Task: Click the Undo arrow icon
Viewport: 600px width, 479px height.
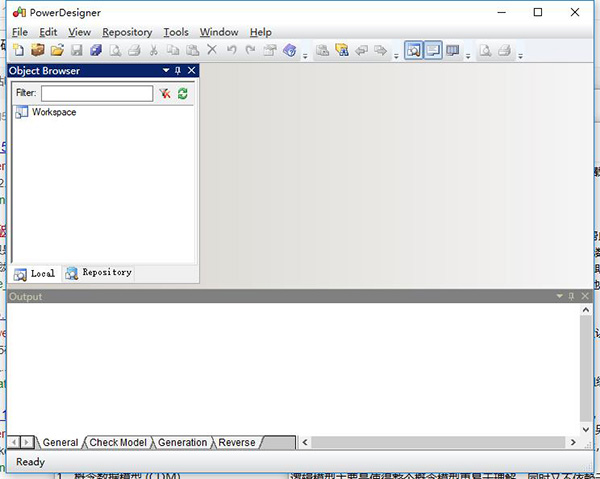Action: [x=231, y=50]
